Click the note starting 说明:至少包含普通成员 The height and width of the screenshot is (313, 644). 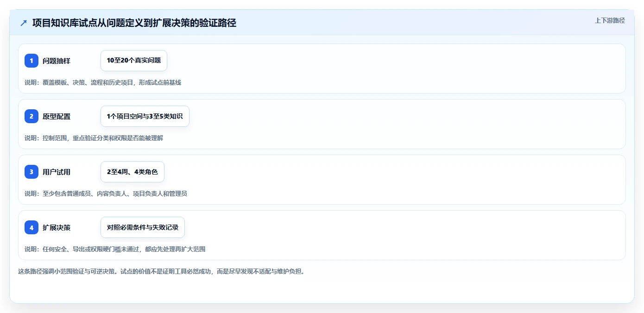[106, 194]
